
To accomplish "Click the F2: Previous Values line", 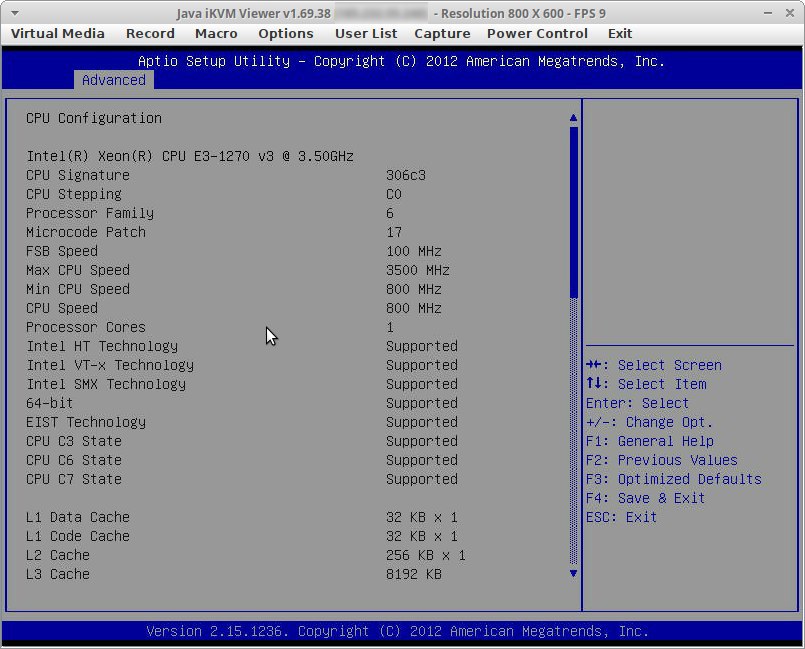I will click(661, 460).
